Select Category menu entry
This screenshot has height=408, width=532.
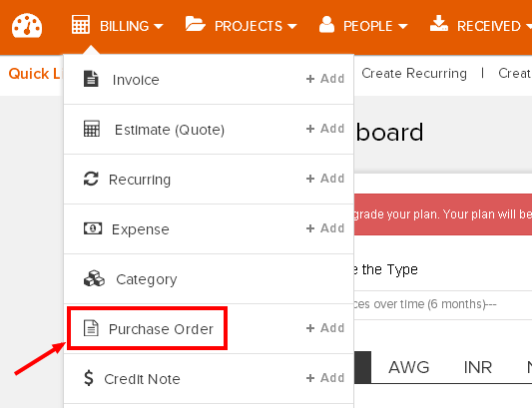click(x=209, y=278)
